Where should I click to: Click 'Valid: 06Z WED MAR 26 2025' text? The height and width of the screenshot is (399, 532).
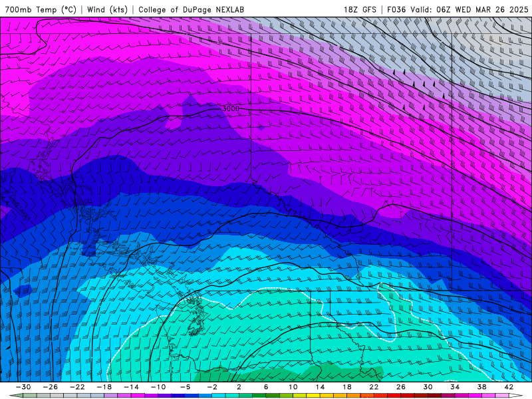[x=469, y=9]
